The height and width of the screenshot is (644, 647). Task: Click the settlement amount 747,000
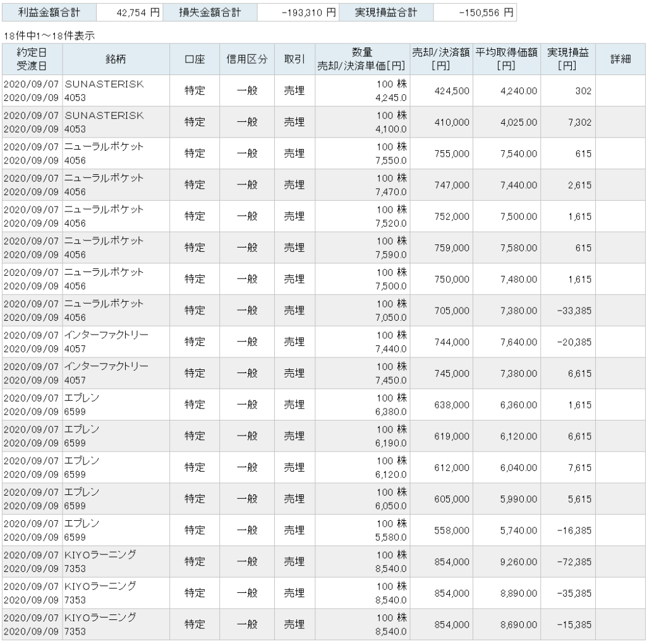[452, 185]
